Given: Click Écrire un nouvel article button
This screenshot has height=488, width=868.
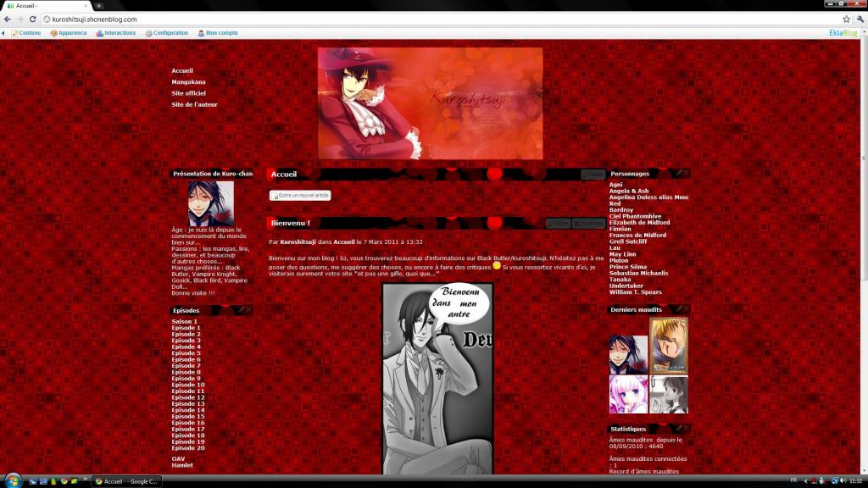Looking at the screenshot, I should [300, 196].
